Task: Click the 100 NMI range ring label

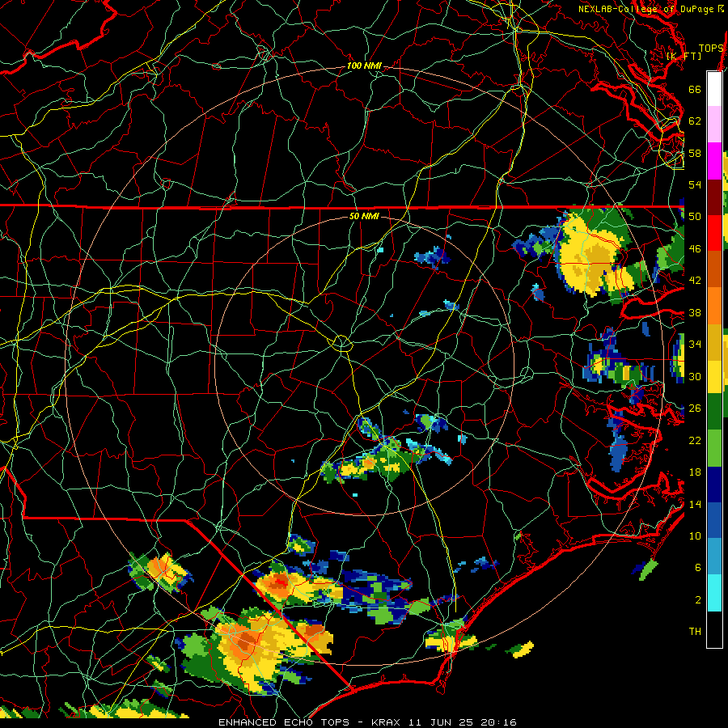Action: click(x=364, y=66)
